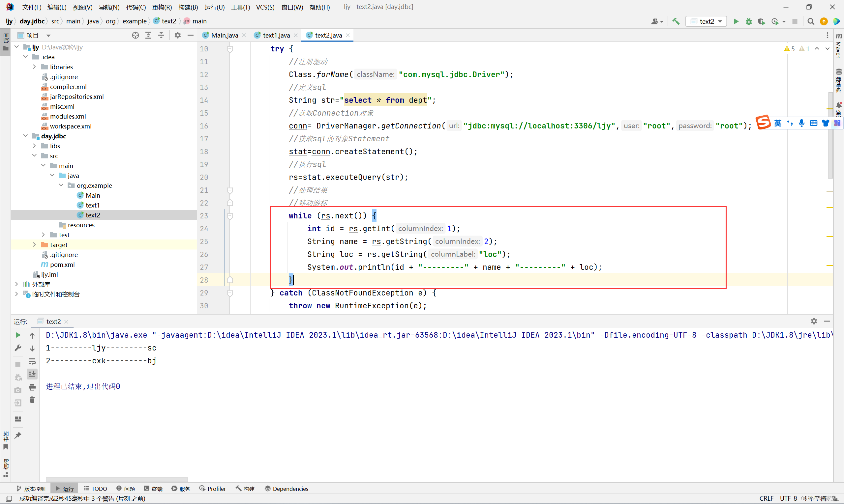Toggle soft-wrap lines in the console
Image resolution: width=844 pixels, height=504 pixels.
coord(32,362)
